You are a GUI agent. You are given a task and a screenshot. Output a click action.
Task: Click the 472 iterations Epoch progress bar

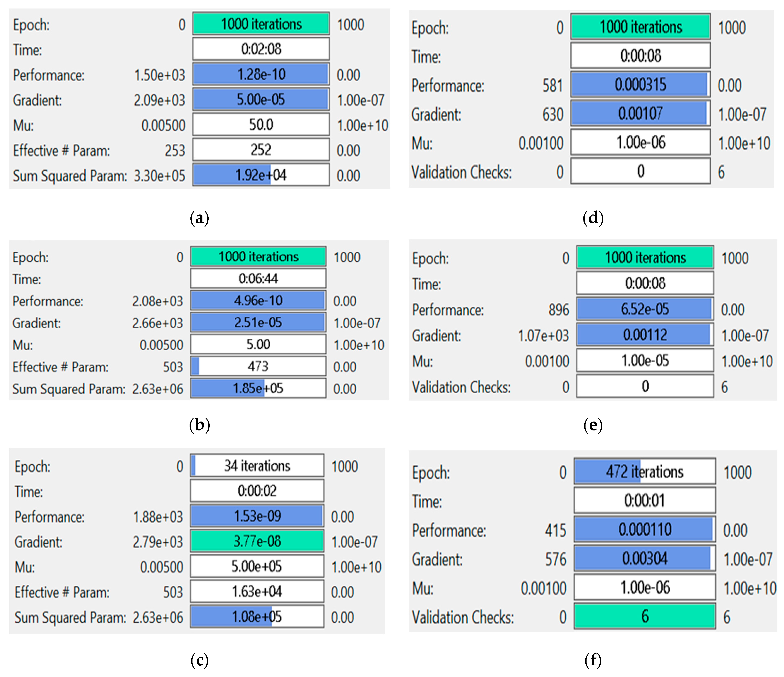point(645,472)
